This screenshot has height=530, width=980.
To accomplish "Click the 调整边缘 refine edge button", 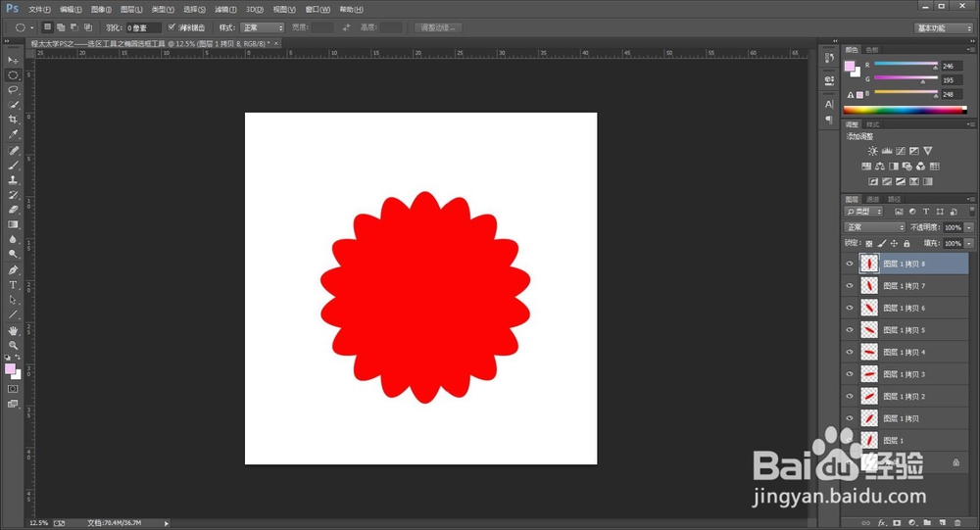I will click(x=438, y=27).
